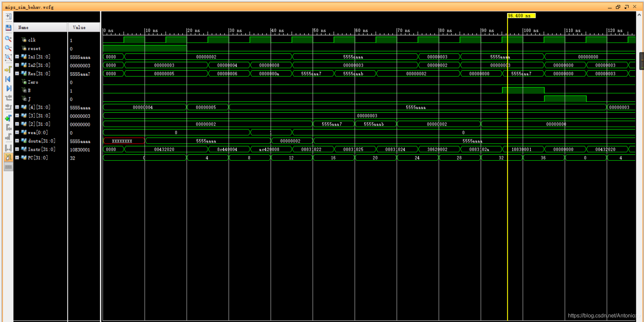Expand the wea[0:0] signal
The height and width of the screenshot is (322, 644).
coord(17,133)
